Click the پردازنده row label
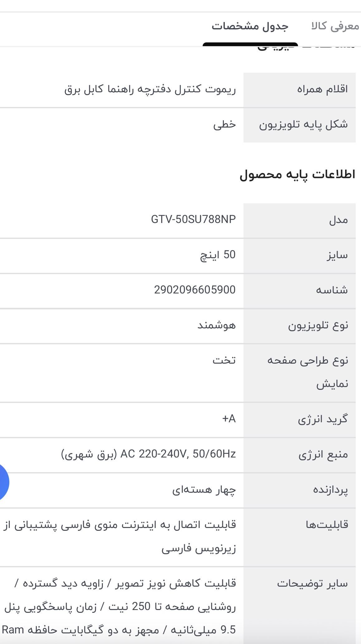The image size is (361, 644). tap(330, 490)
